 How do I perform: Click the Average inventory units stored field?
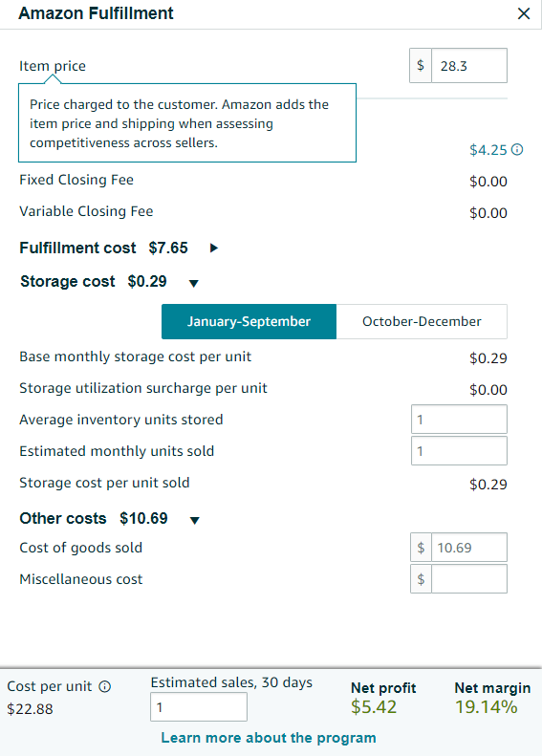459,420
